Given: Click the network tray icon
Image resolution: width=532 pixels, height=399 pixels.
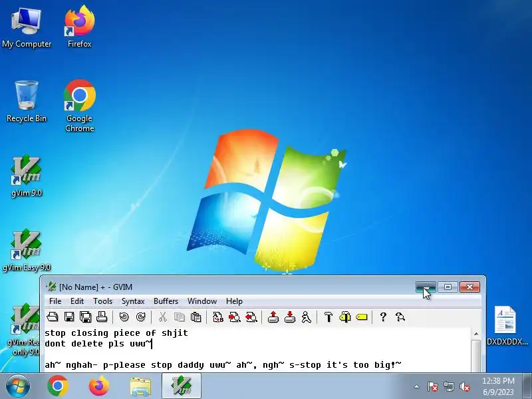Looking at the screenshot, I should tap(448, 386).
